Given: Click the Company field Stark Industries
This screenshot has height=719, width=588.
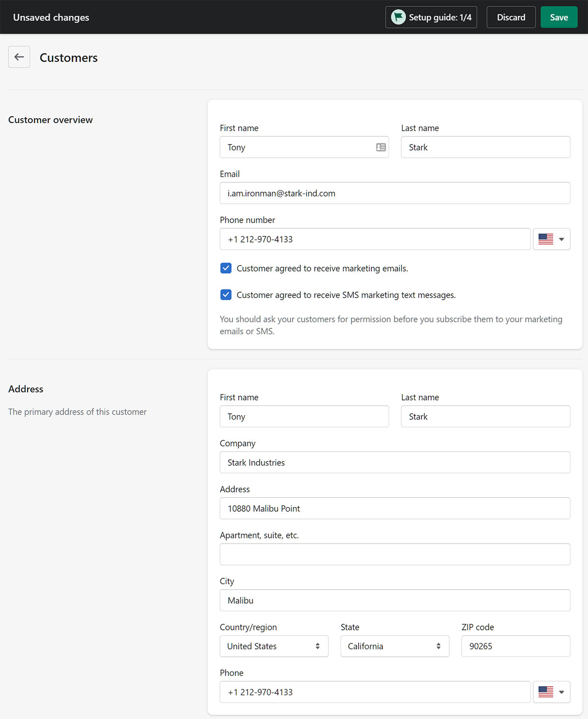Looking at the screenshot, I should [395, 462].
